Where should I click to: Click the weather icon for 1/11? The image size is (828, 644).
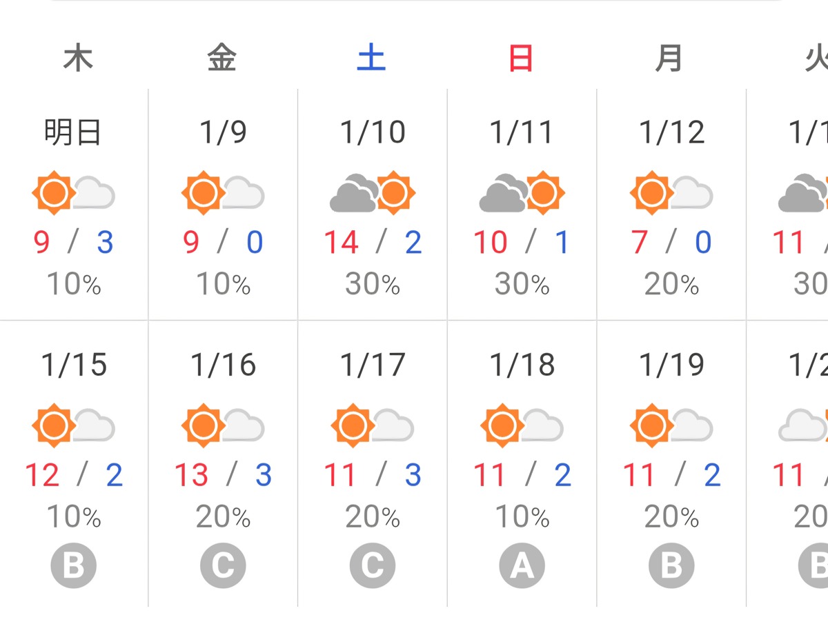coord(522,193)
